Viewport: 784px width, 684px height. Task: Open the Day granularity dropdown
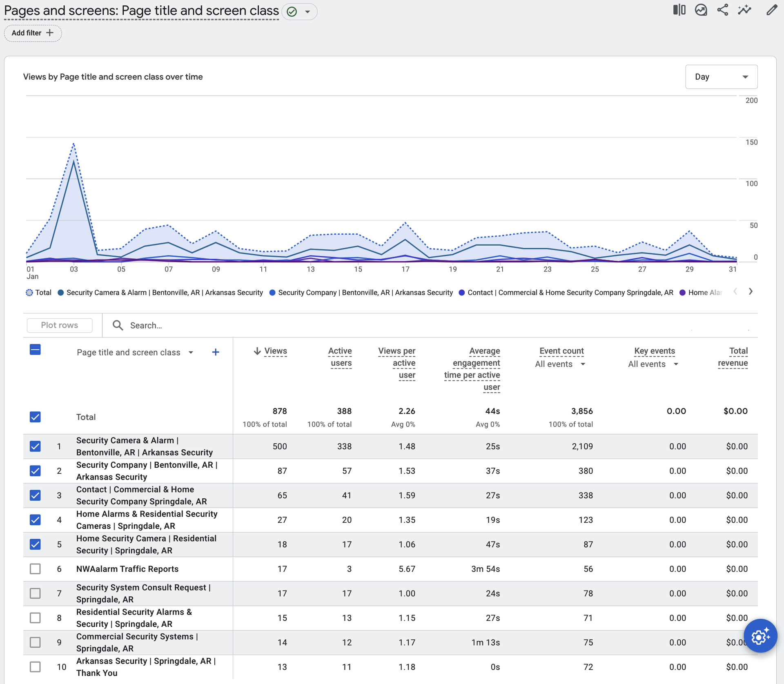click(721, 77)
